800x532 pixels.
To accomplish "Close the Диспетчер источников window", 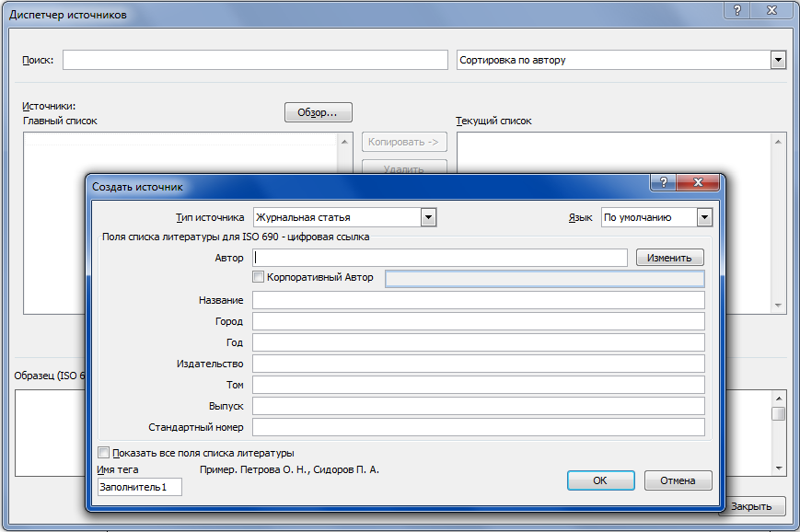I will (x=772, y=10).
